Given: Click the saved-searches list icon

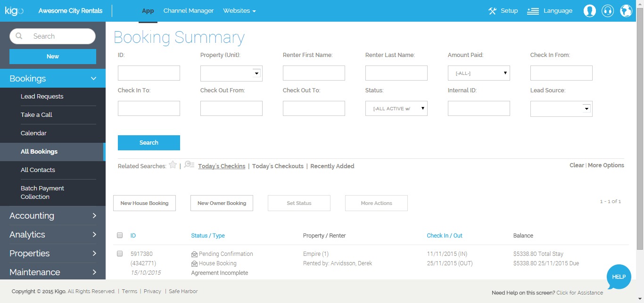Looking at the screenshot, I should 189,165.
